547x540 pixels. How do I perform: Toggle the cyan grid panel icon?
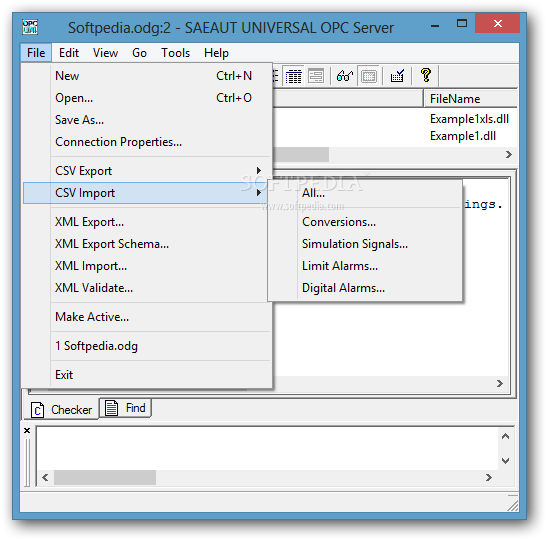tap(369, 76)
